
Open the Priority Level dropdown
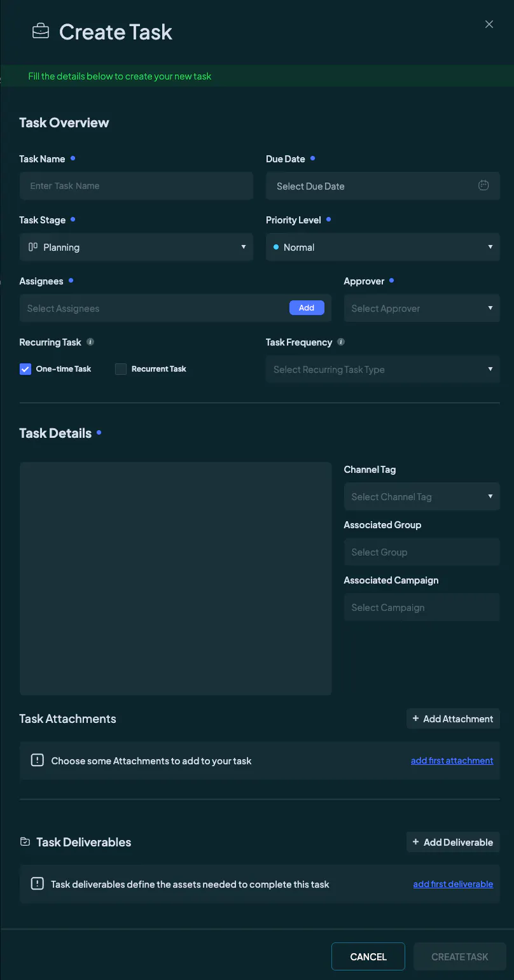383,247
